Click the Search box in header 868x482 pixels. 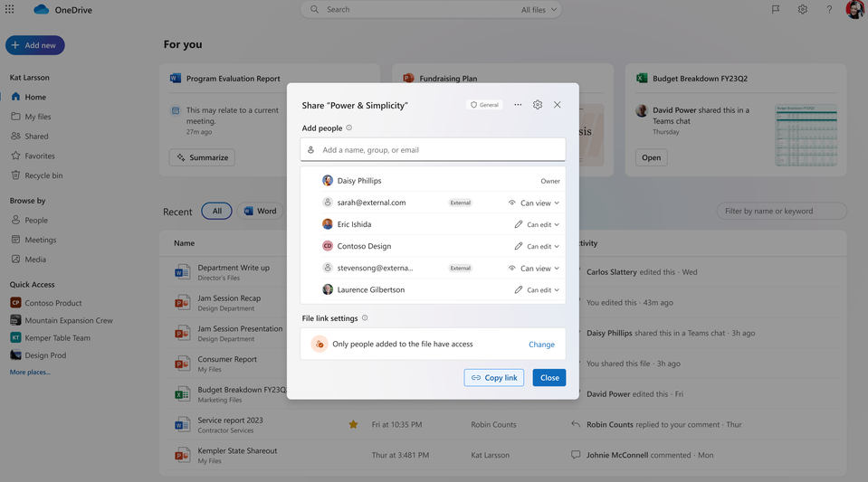point(431,9)
